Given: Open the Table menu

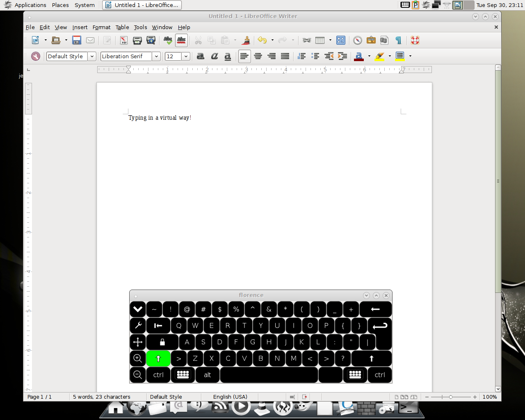Looking at the screenshot, I should [x=122, y=27].
